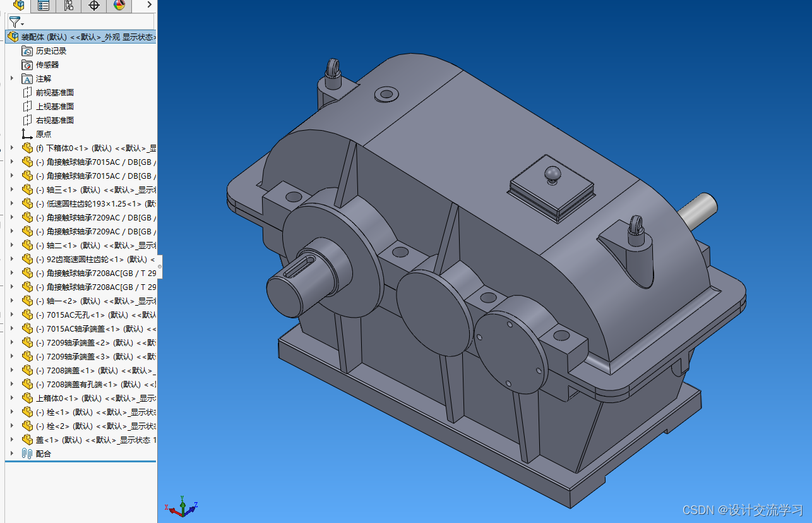Click the 7015AC无孔<1> part icon
Viewport: 812px width, 523px height.
point(27,315)
